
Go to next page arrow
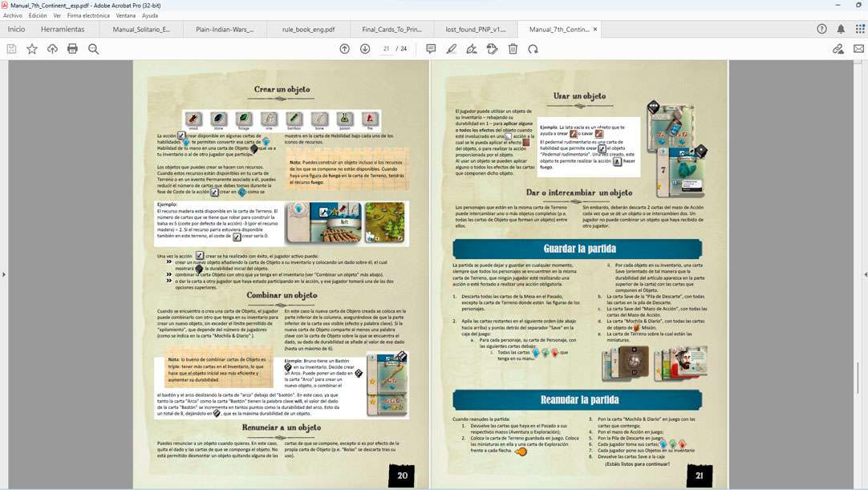pos(365,49)
